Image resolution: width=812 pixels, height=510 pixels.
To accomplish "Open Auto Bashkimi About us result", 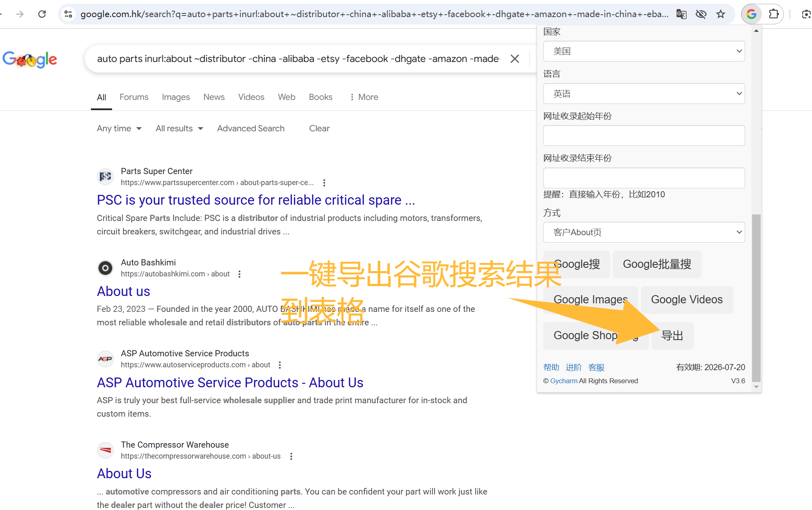I will (x=124, y=291).
